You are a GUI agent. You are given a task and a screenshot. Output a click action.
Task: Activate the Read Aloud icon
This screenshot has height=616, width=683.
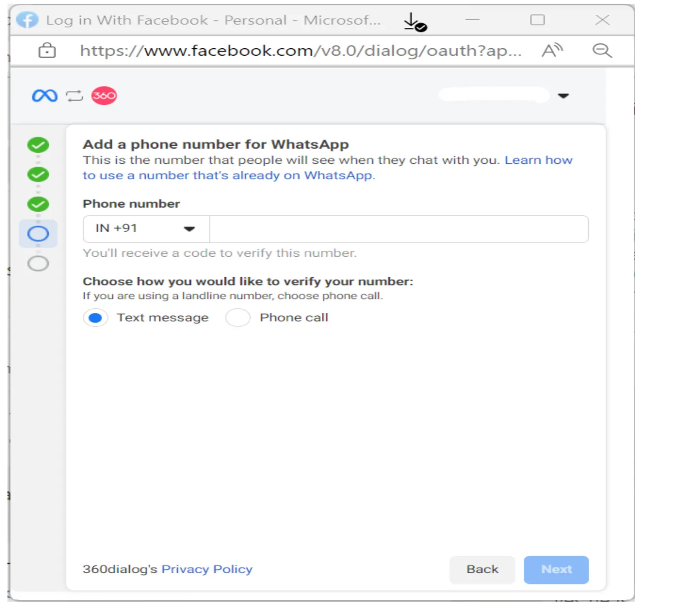click(552, 50)
